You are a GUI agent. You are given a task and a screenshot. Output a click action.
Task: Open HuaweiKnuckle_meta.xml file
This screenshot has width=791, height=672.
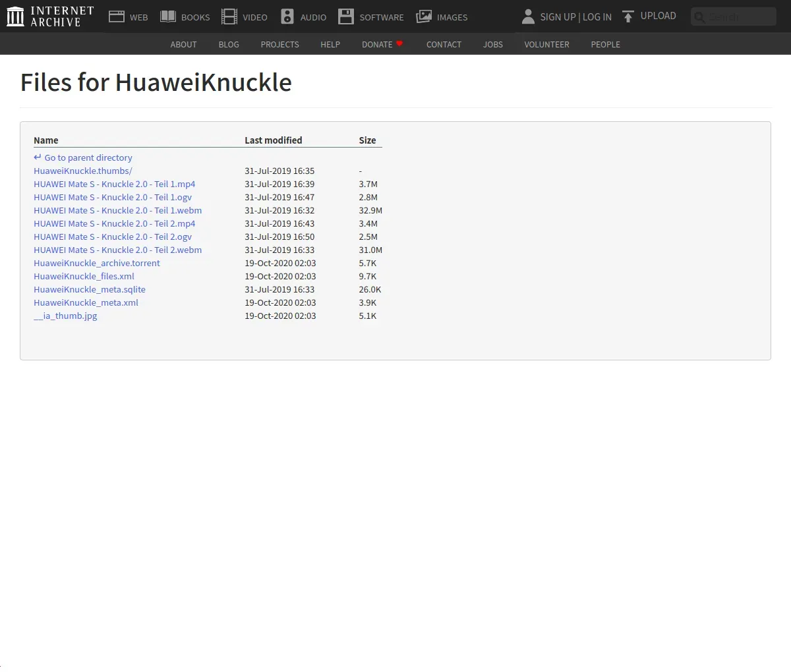point(86,302)
